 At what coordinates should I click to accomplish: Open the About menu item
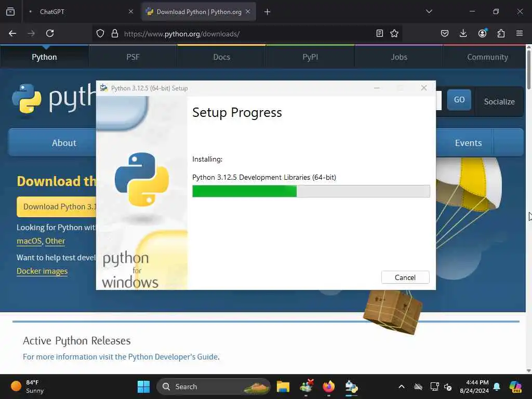coord(52,143)
